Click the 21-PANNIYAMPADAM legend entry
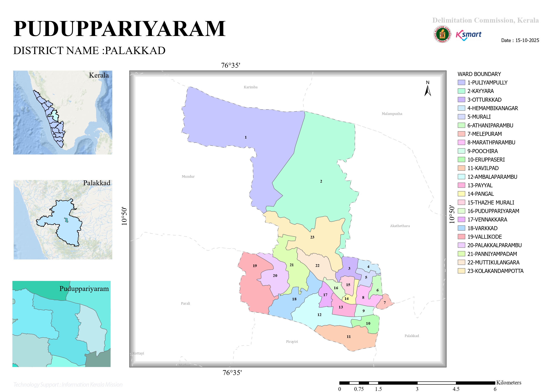Screen dimensions: 555x392 (487, 254)
